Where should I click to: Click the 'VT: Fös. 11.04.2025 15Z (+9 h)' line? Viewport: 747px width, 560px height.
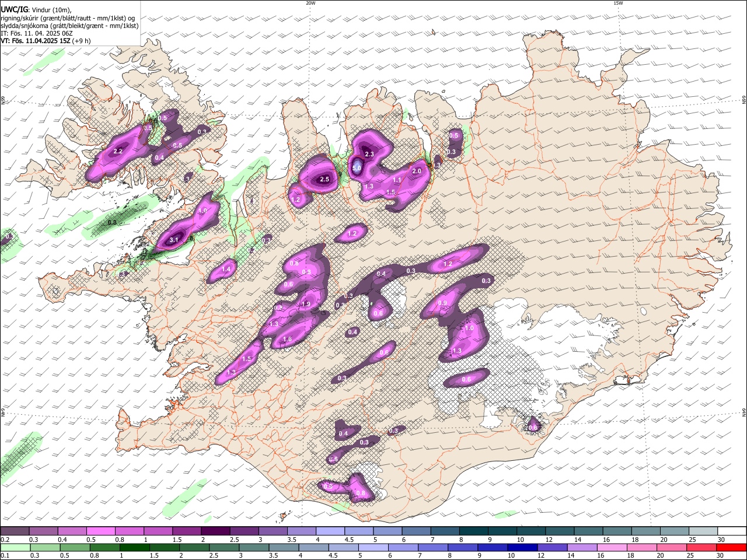(46, 41)
